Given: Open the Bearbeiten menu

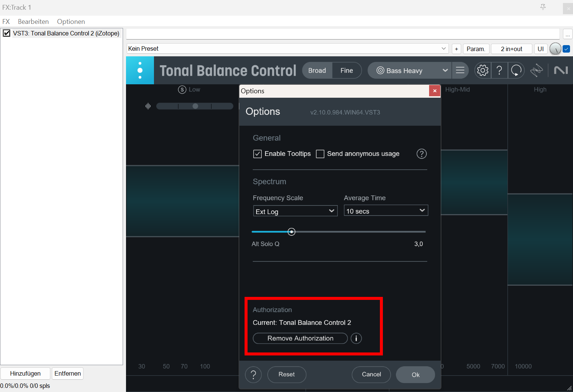Looking at the screenshot, I should pos(33,22).
